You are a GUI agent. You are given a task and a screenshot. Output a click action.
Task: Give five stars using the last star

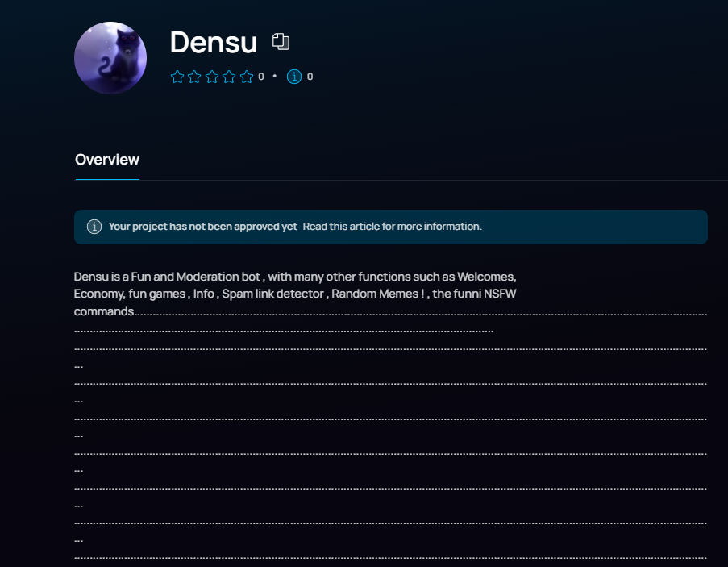pos(247,77)
